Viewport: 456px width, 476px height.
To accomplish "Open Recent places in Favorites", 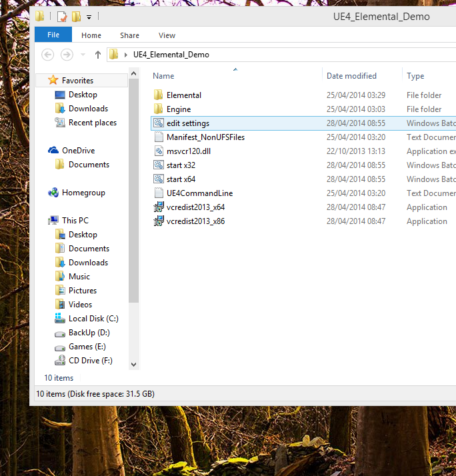I will pyautogui.click(x=92, y=123).
